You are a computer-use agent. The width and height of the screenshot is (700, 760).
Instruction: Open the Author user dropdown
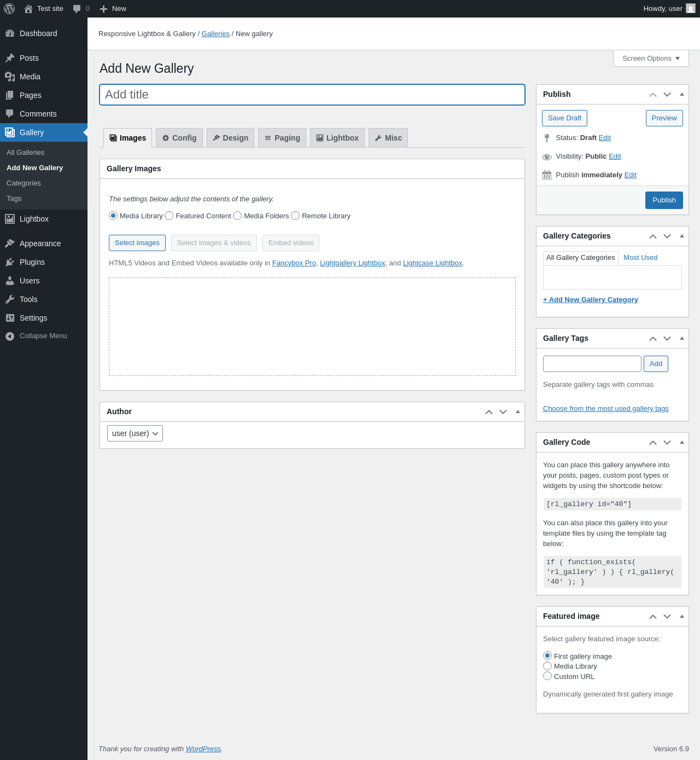point(135,433)
